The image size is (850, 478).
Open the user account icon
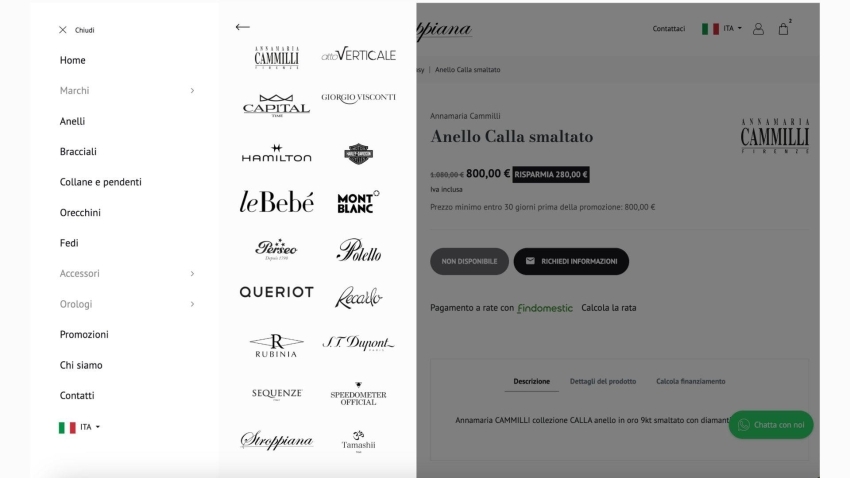point(758,29)
